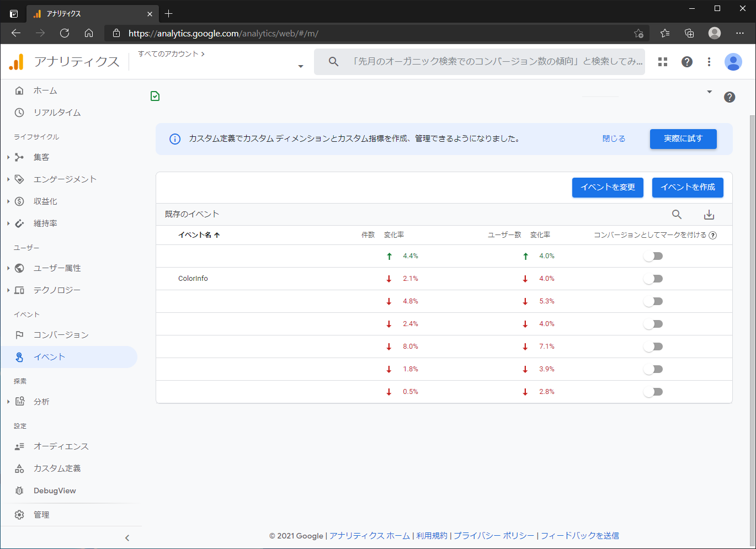The height and width of the screenshot is (549, 756).
Task: Collapse the sidebar with chevron
Action: 127,538
